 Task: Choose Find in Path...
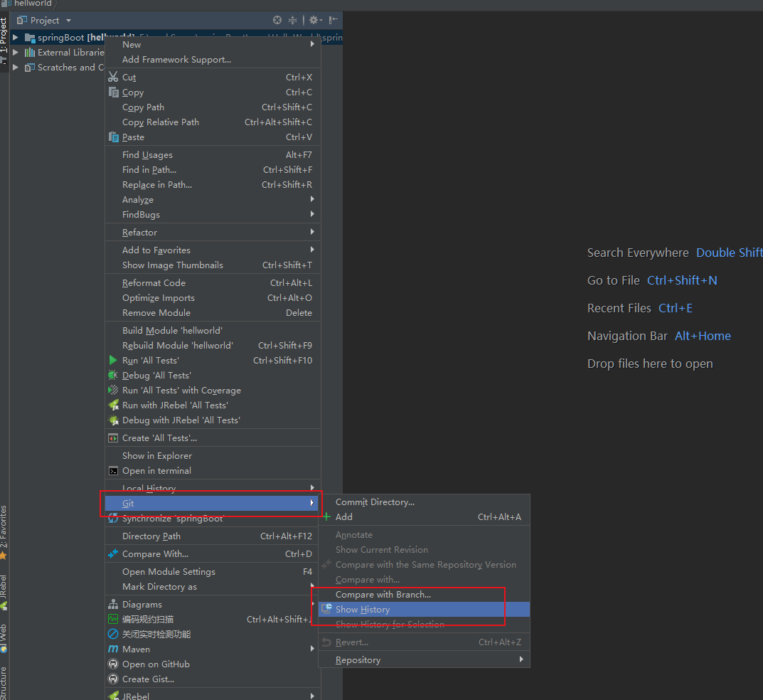213,169
